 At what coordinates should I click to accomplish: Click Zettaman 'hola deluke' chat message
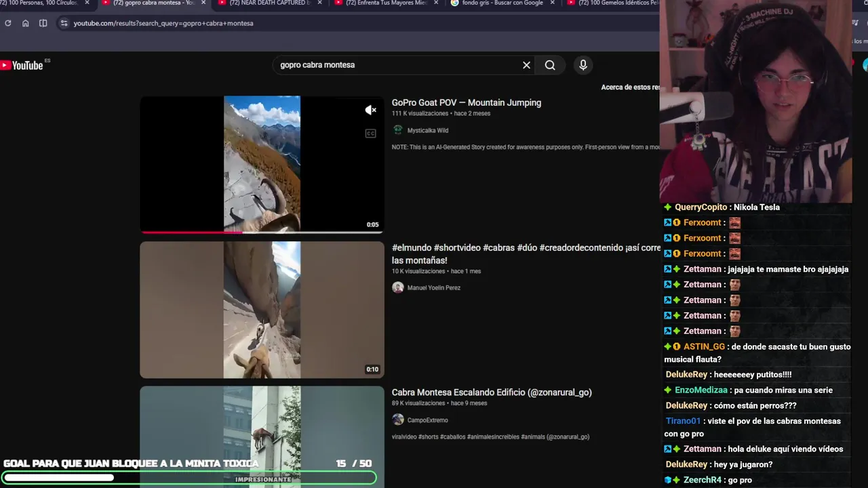pyautogui.click(x=785, y=449)
